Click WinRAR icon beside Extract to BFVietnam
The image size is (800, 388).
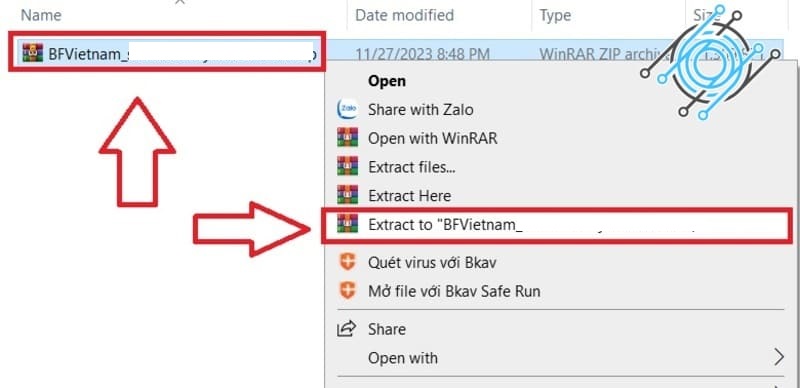click(347, 224)
